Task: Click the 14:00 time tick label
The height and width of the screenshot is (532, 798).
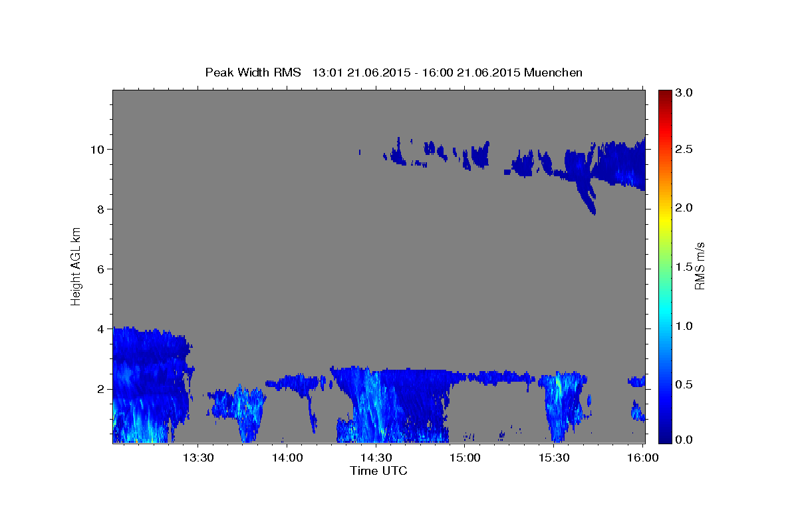Action: pyautogui.click(x=287, y=458)
